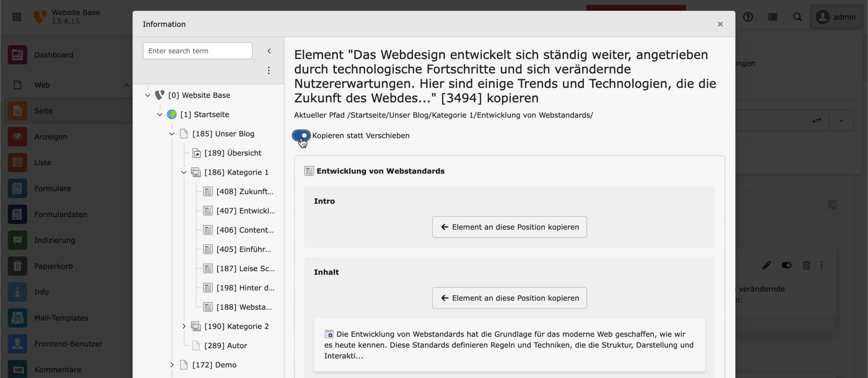
Task: Click the Die Entwicklung von Webstandards content card
Action: [x=509, y=345]
